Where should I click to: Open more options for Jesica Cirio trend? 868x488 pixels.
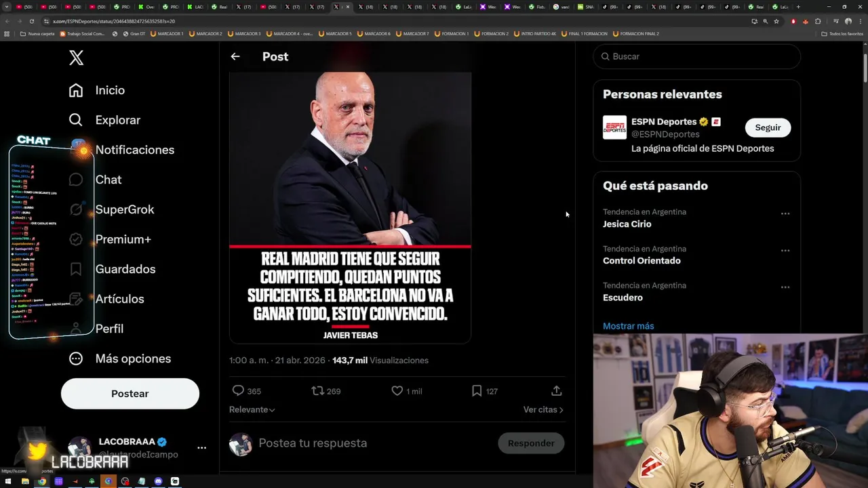pyautogui.click(x=785, y=213)
